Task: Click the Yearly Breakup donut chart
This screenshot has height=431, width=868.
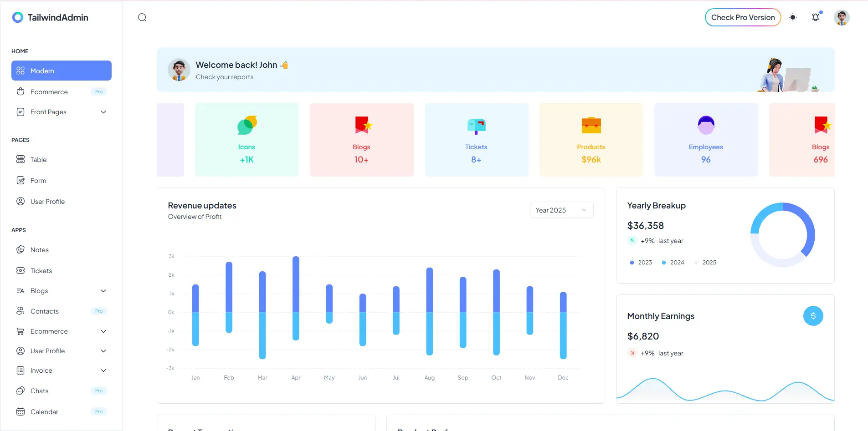Action: tap(783, 234)
